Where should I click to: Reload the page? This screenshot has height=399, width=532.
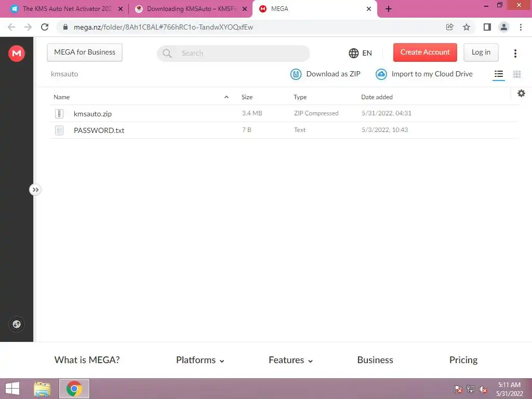(x=45, y=27)
